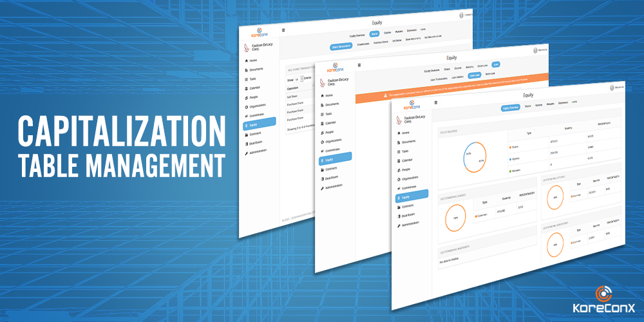The image size is (644, 322).
Task: Click the Deal Room icon in the front window
Action: [398, 216]
